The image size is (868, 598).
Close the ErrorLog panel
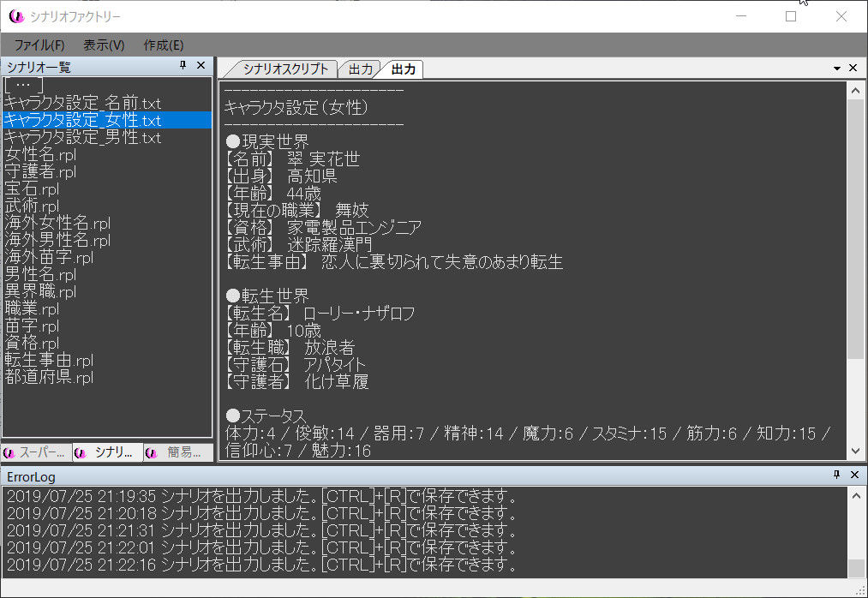tap(854, 475)
